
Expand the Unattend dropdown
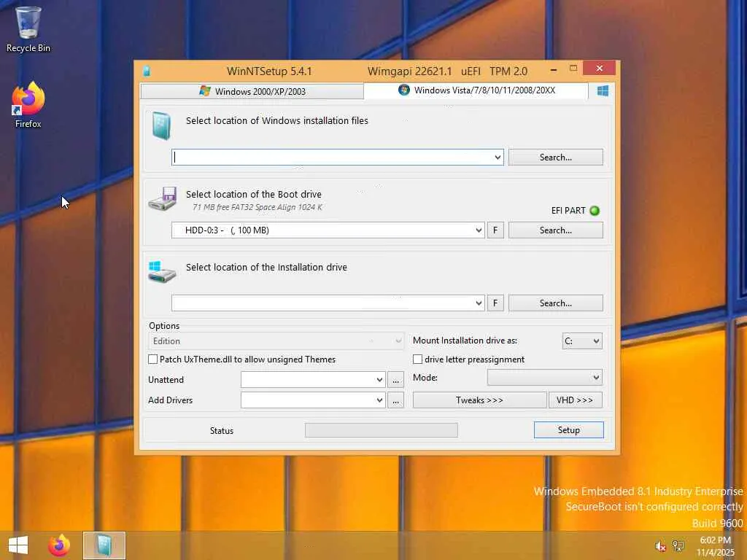point(379,379)
